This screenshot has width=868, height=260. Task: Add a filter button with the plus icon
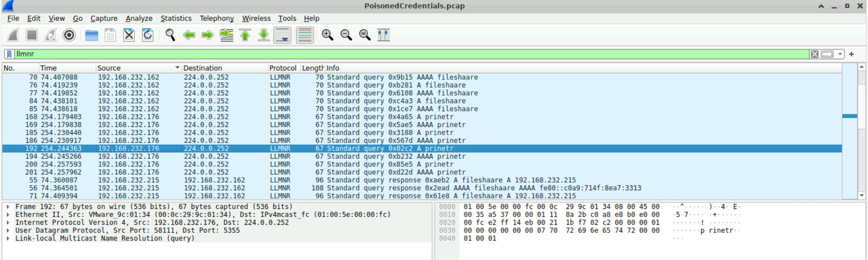851,54
